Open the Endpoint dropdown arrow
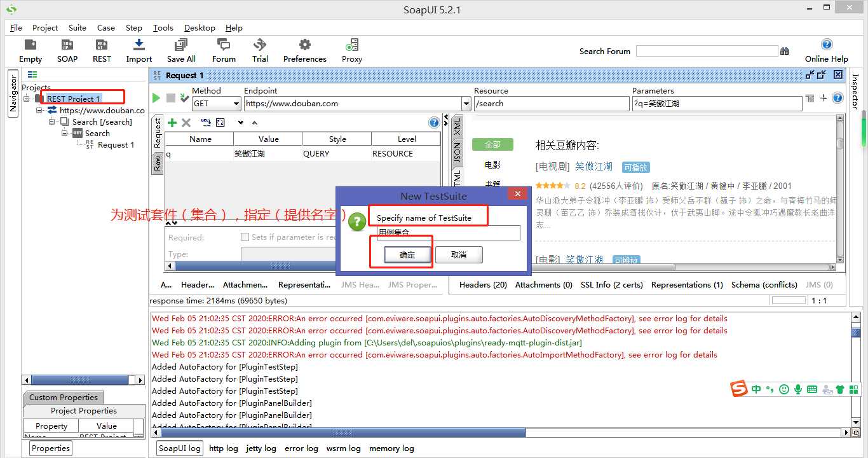This screenshot has height=458, width=868. [x=466, y=103]
